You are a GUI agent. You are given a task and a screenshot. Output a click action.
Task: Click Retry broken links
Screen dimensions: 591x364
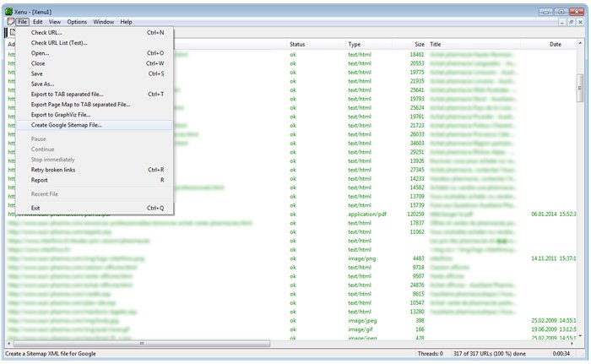click(95, 170)
